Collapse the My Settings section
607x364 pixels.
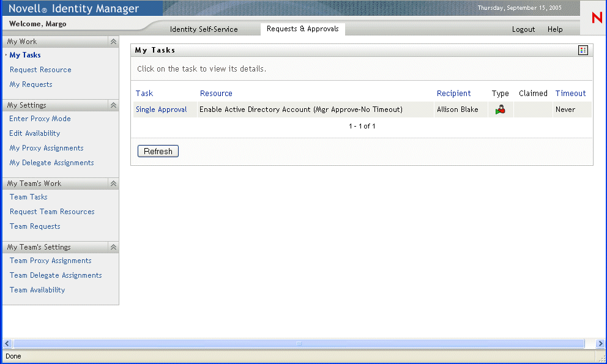click(x=113, y=105)
